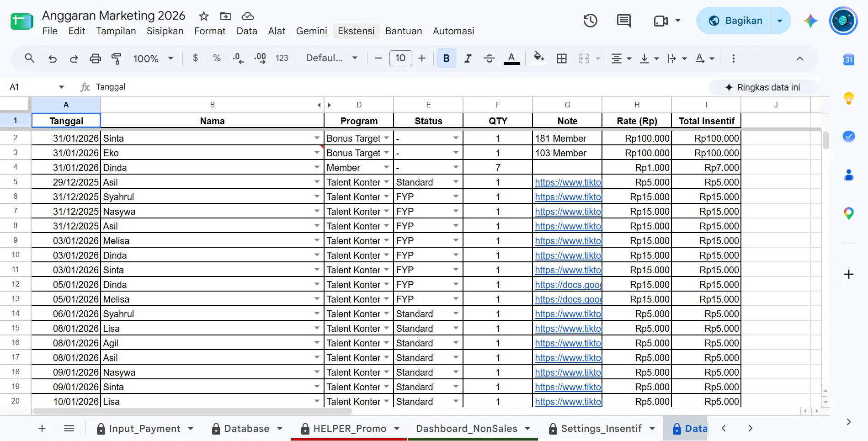The image size is (868, 441).
Task: Redo the last undone action
Action: pos(74,58)
